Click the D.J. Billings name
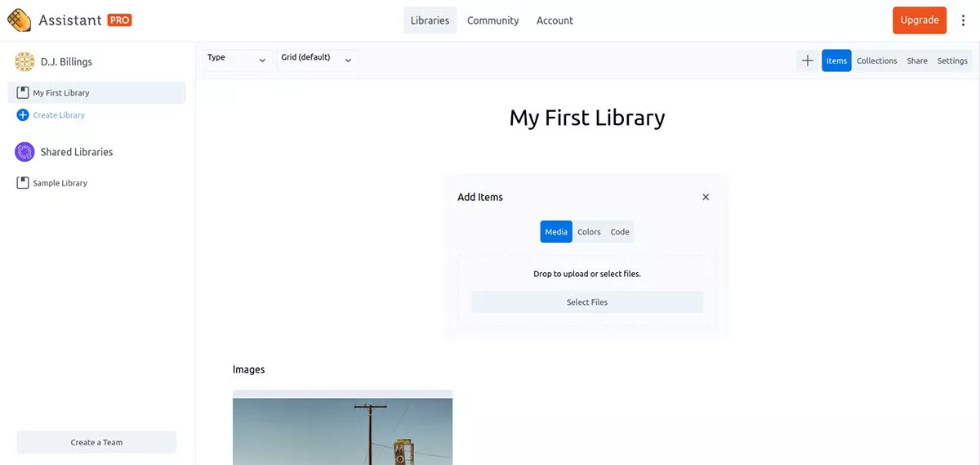The image size is (980, 465). click(66, 61)
